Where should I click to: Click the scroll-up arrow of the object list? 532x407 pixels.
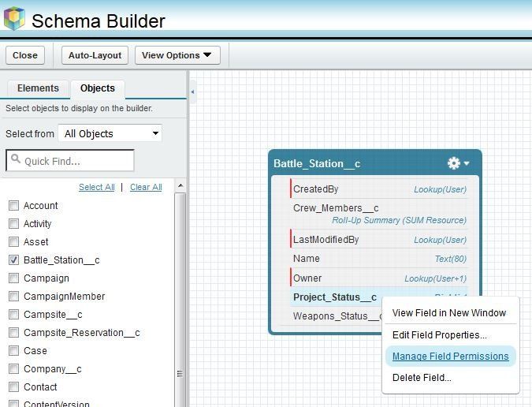tap(180, 185)
